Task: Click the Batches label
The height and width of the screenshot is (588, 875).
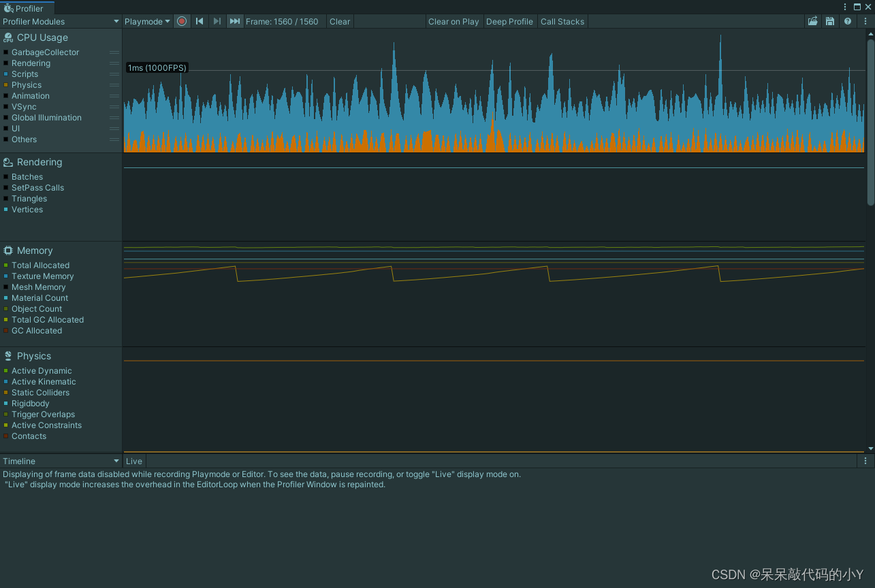Action: pyautogui.click(x=27, y=177)
